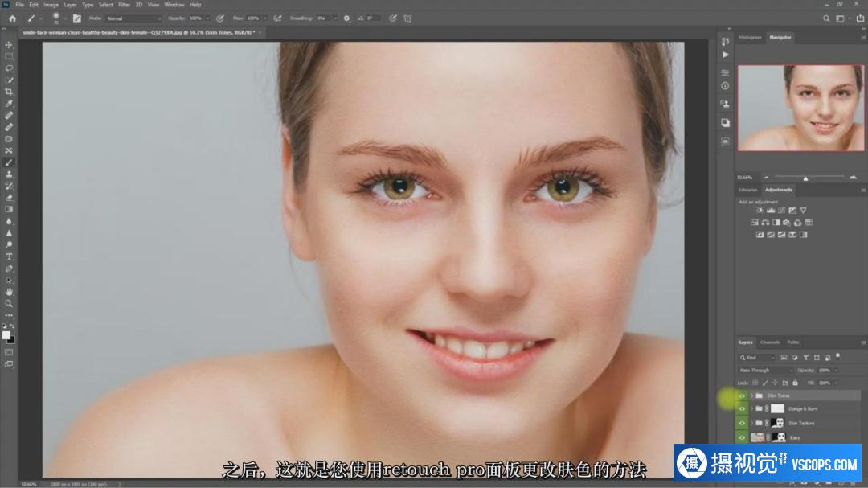Viewport: 868px width, 488px height.
Task: Select the Crop tool
Action: click(x=9, y=92)
